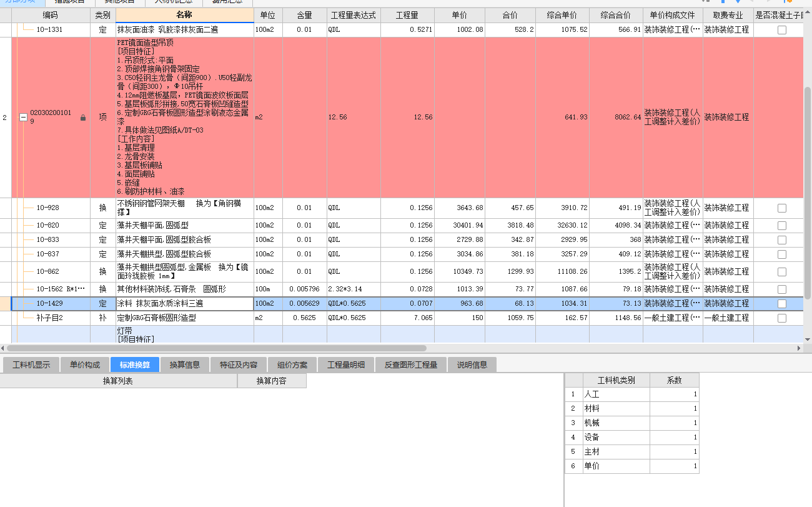Switch to the 特征及内容 tab
Viewport: 812px width, 507px height.
[x=239, y=364]
